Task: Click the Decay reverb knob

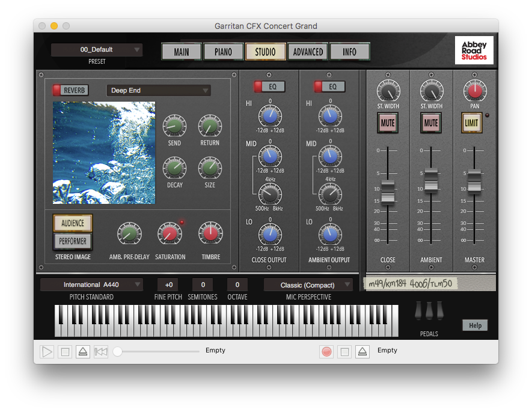Action: coord(174,168)
